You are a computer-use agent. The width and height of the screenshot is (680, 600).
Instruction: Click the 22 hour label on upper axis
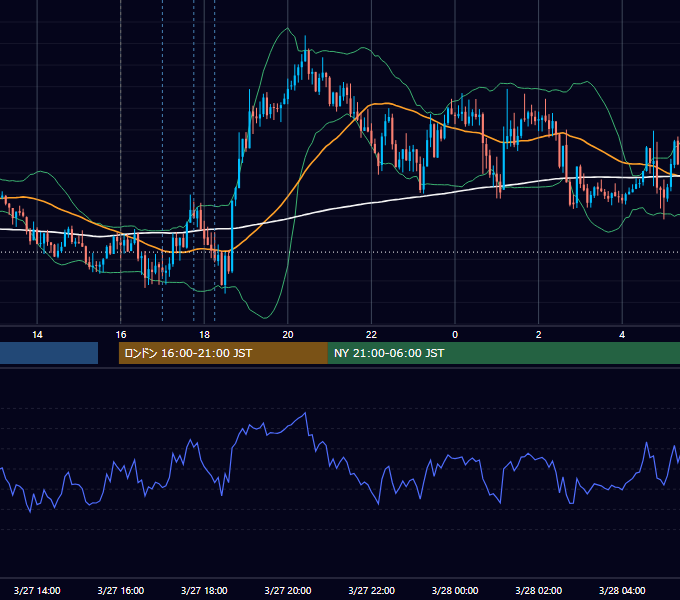[371, 335]
